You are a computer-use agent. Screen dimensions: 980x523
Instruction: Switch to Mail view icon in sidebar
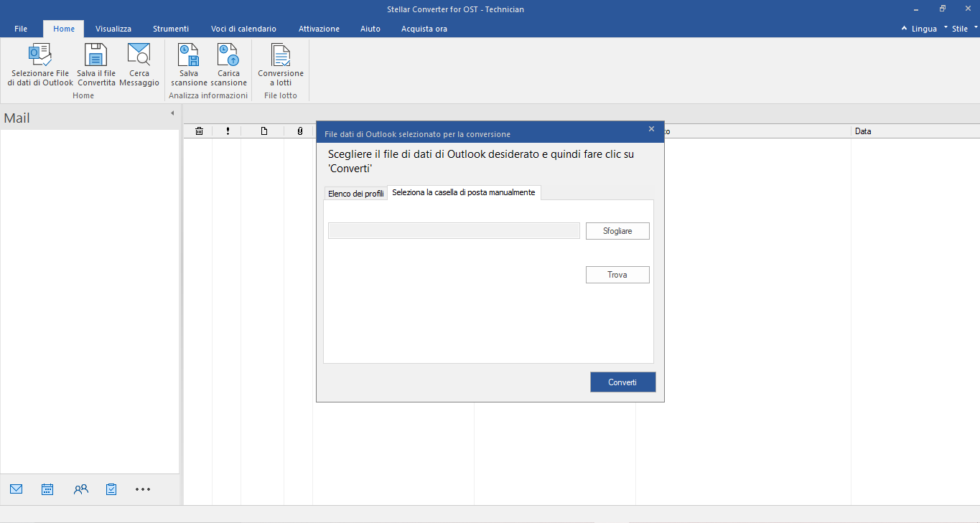tap(17, 489)
